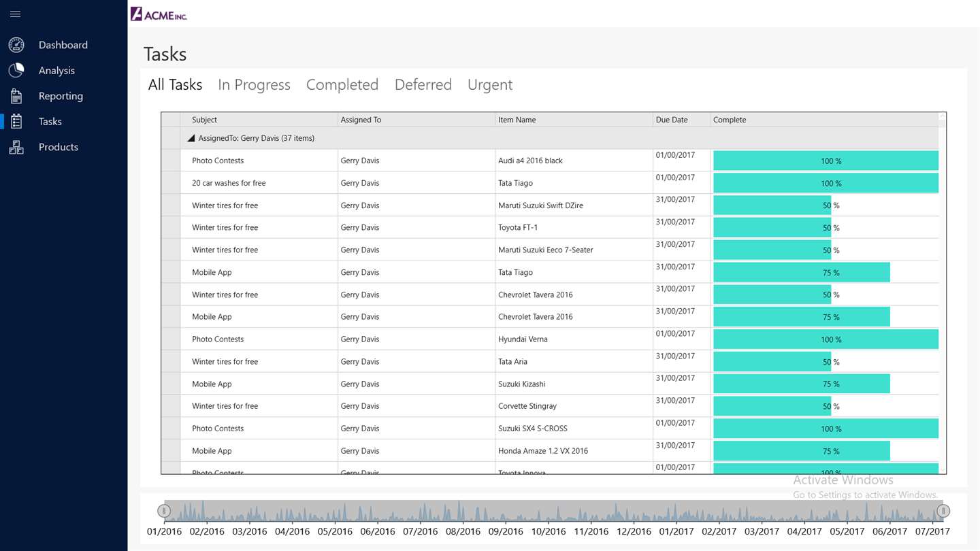The height and width of the screenshot is (551, 980).
Task: Select the right range slider handle
Action: click(x=943, y=511)
